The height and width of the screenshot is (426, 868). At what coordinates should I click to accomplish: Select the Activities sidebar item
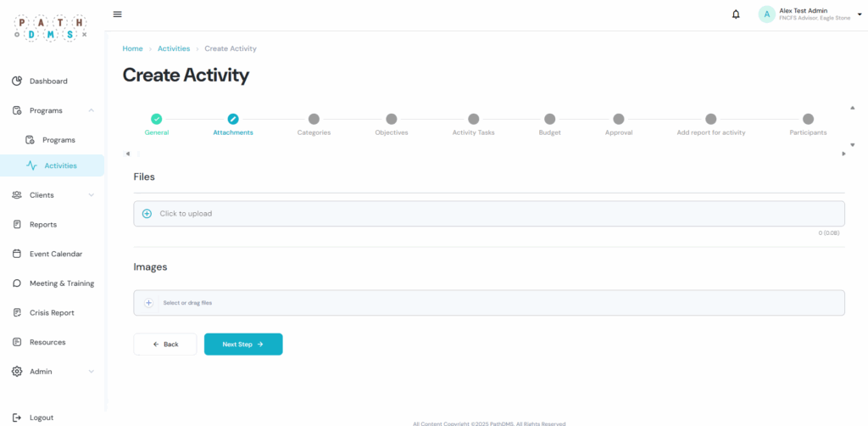click(x=60, y=165)
